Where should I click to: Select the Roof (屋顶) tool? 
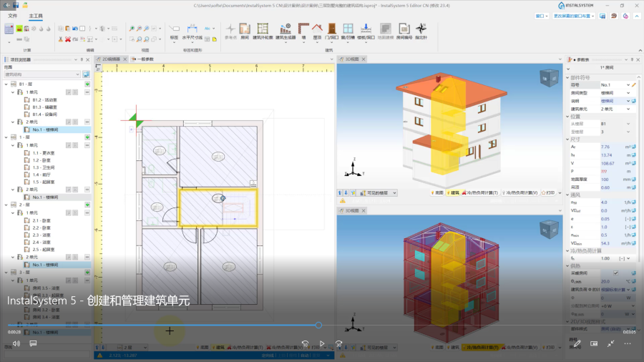317,31
